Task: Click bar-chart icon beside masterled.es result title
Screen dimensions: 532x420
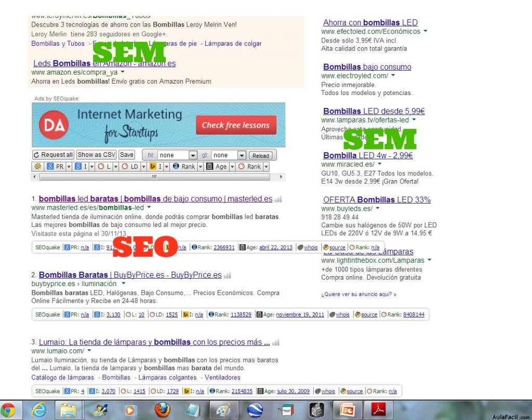Action: pos(278,199)
